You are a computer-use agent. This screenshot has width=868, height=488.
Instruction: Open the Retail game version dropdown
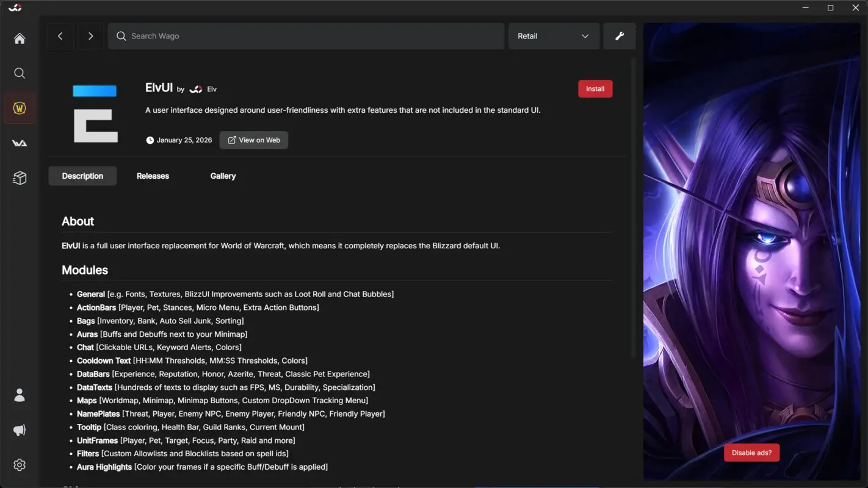coord(552,36)
